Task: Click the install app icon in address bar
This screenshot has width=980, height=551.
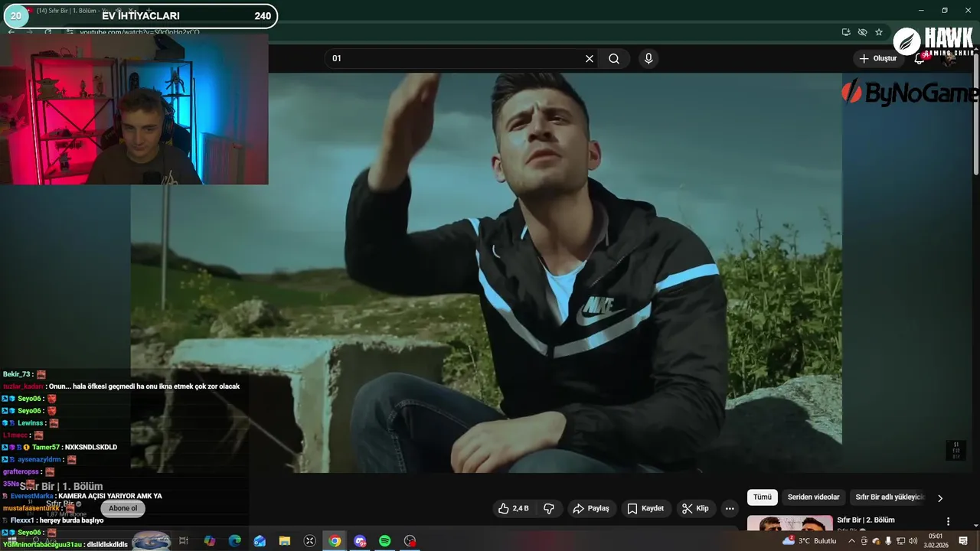Action: pos(846,32)
